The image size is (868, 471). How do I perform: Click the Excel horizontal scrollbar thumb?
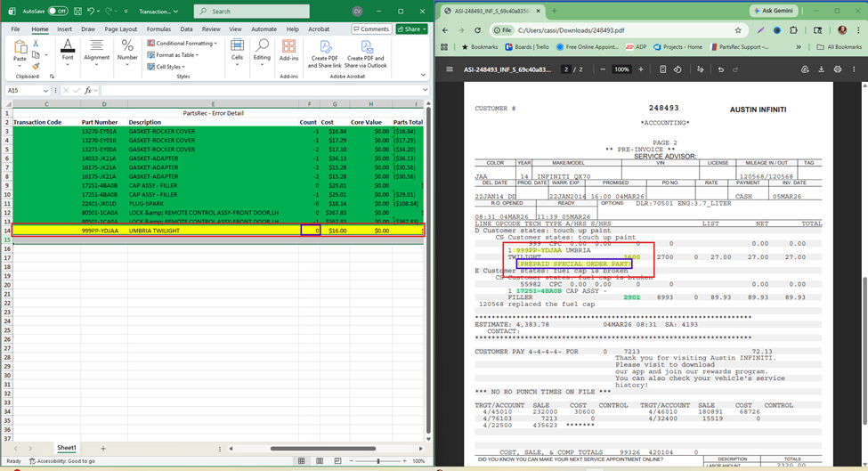click(323, 449)
